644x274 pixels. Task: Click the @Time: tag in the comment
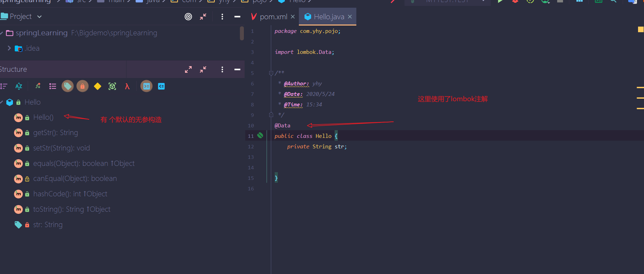(x=293, y=105)
